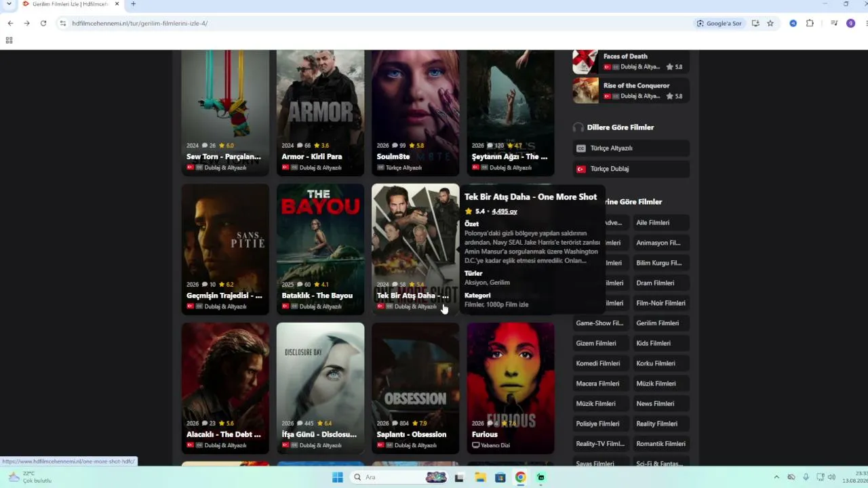Select the Kids Filmleri category
Image resolution: width=868 pixels, height=488 pixels.
tap(660, 344)
